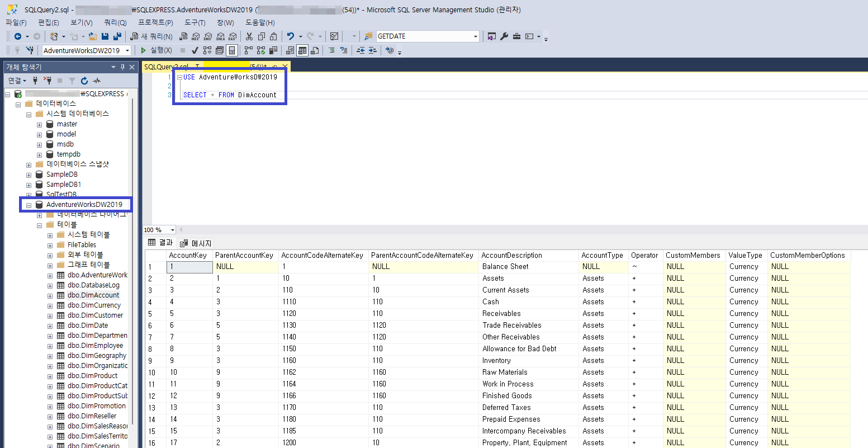Viewport: 868px width, 448px height.
Task: Click the Cut scissors icon
Action: pyautogui.click(x=249, y=36)
